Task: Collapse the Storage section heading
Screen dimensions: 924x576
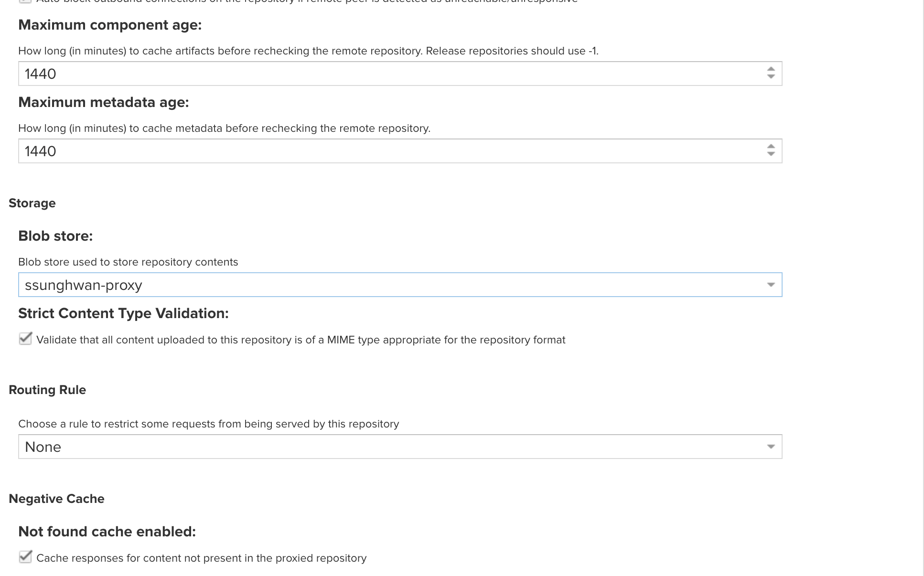Action: 32,203
